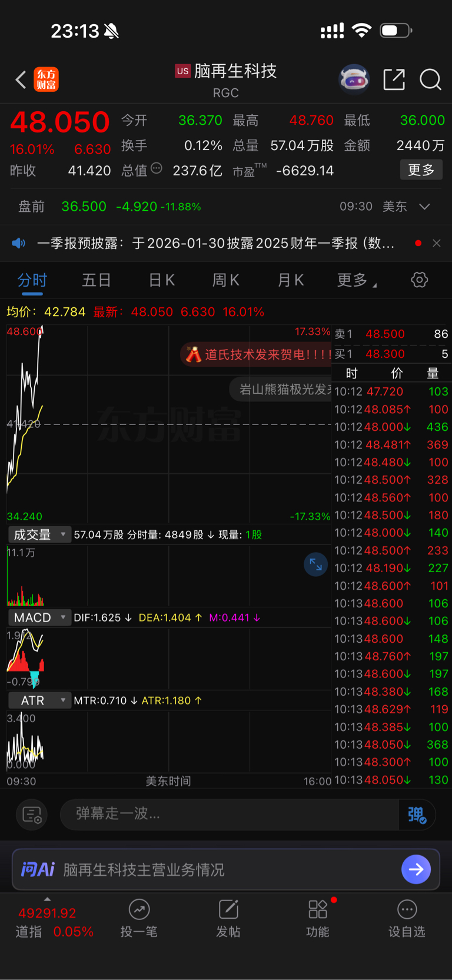Select the trade row 48.481 369
The height and width of the screenshot is (980, 452).
(391, 444)
